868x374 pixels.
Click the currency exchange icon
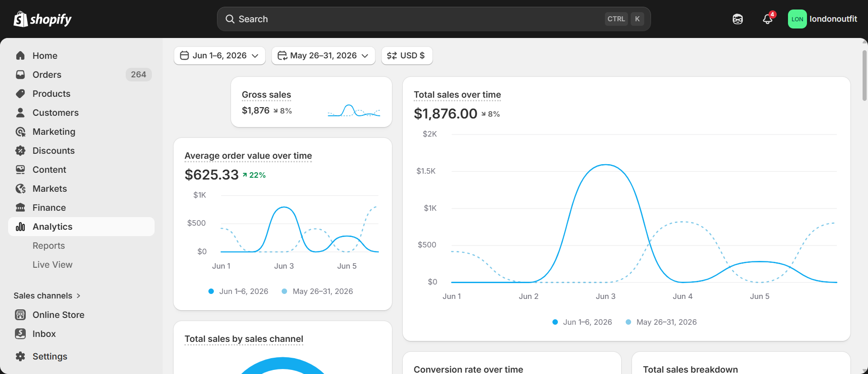tap(392, 56)
